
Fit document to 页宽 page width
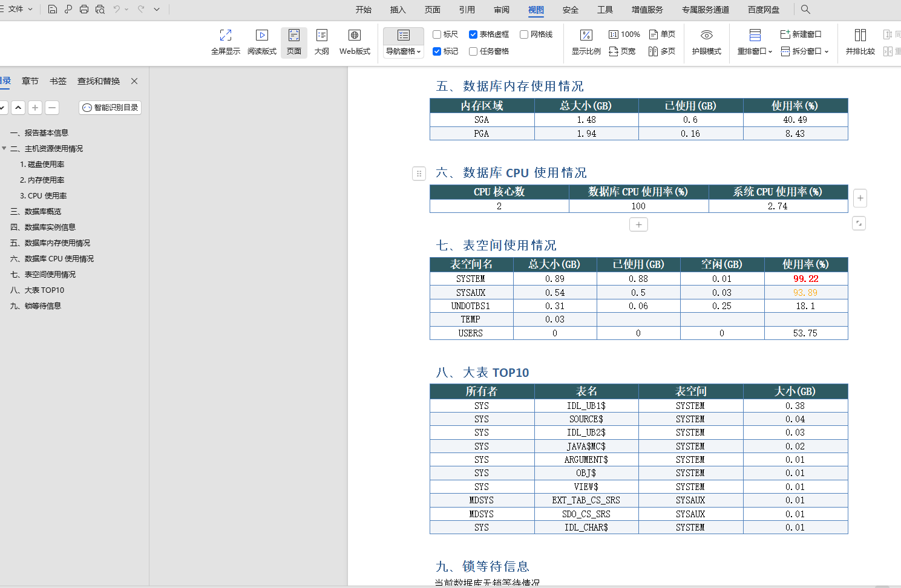[x=622, y=51]
